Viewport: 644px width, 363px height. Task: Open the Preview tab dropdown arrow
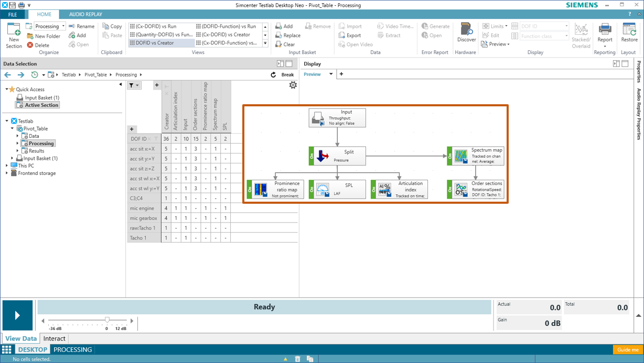331,74
